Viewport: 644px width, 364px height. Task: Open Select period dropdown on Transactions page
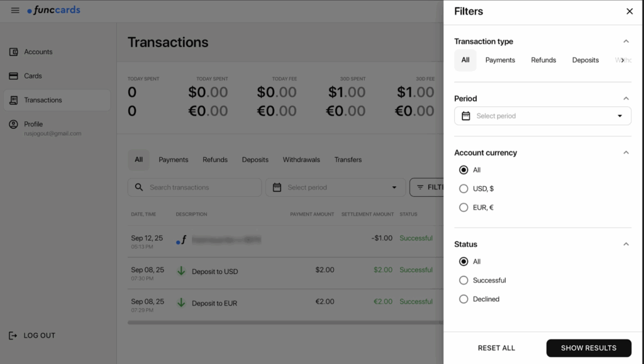[x=336, y=187]
